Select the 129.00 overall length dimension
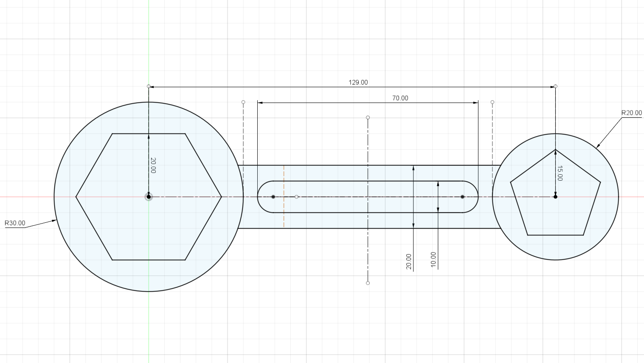 358,82
